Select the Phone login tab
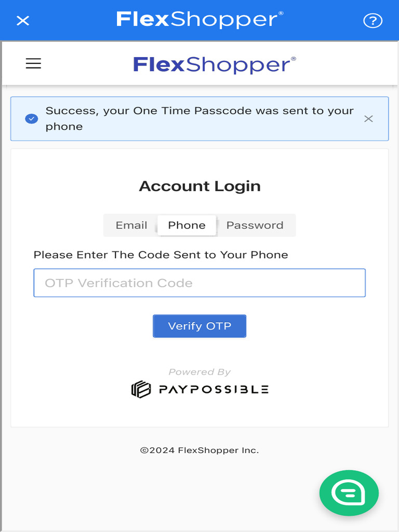Screen dimensions: 399x532 tap(187, 225)
